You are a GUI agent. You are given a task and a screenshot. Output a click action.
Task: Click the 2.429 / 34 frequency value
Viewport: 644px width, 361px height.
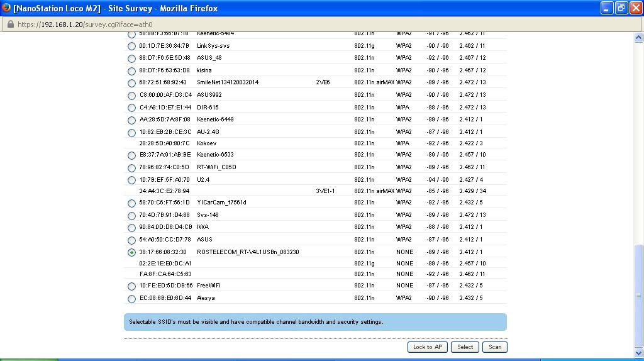pos(473,191)
